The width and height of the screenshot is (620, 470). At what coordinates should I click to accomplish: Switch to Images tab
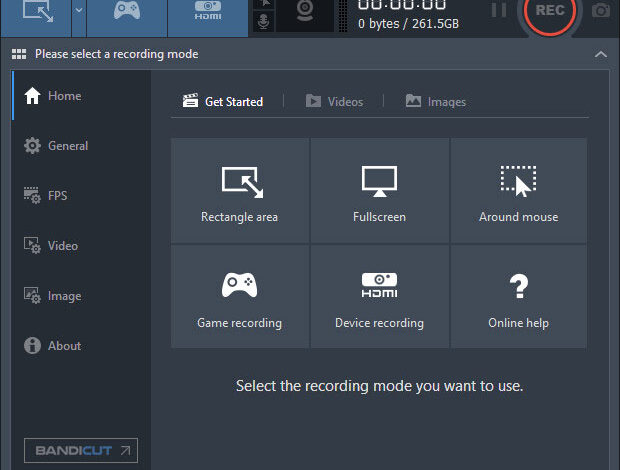(436, 102)
